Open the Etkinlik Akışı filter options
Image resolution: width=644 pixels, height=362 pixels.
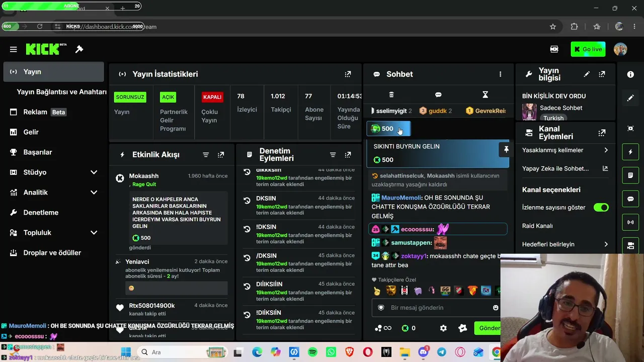pos(206,155)
